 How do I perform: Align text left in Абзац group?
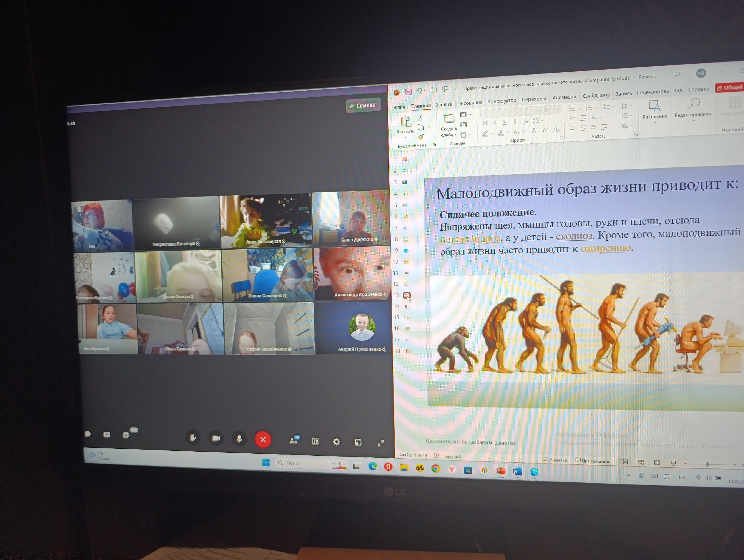point(572,129)
